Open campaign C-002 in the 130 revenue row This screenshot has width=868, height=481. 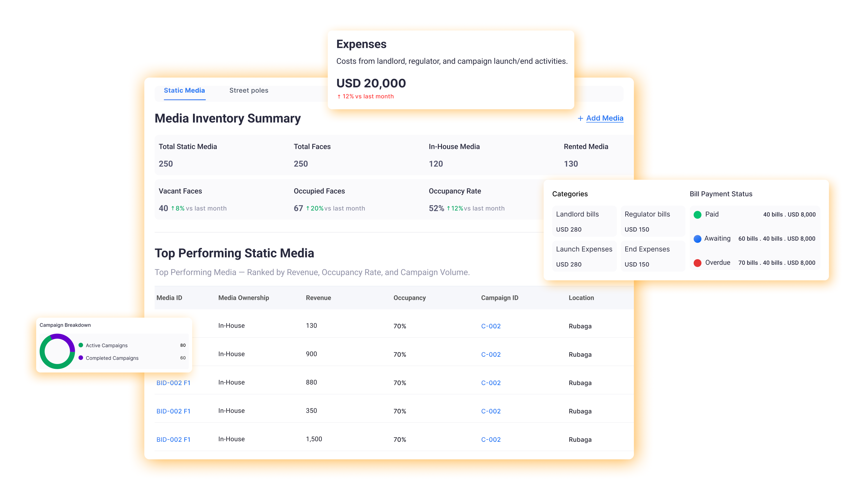[491, 326]
